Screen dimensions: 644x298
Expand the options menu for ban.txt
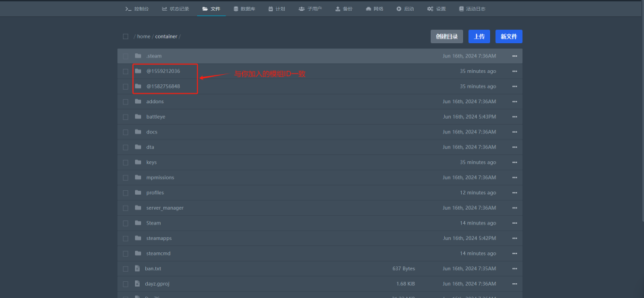pyautogui.click(x=514, y=268)
